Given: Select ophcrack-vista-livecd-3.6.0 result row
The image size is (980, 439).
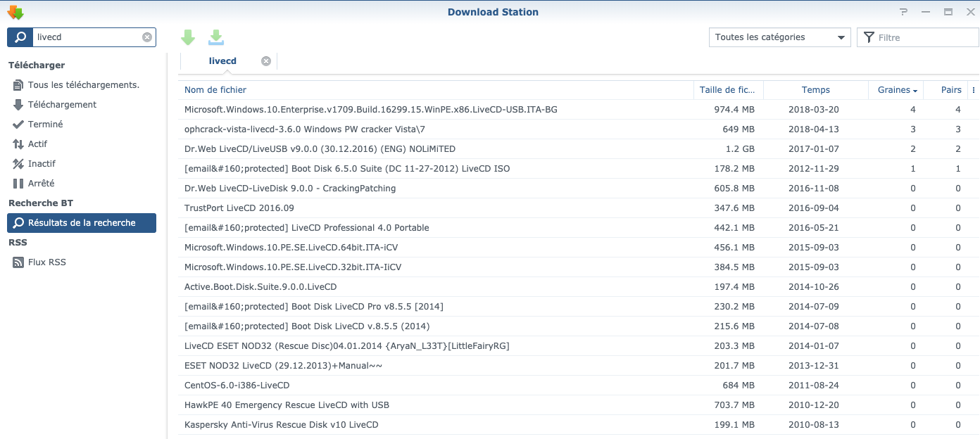Looking at the screenshot, I should click(x=579, y=129).
